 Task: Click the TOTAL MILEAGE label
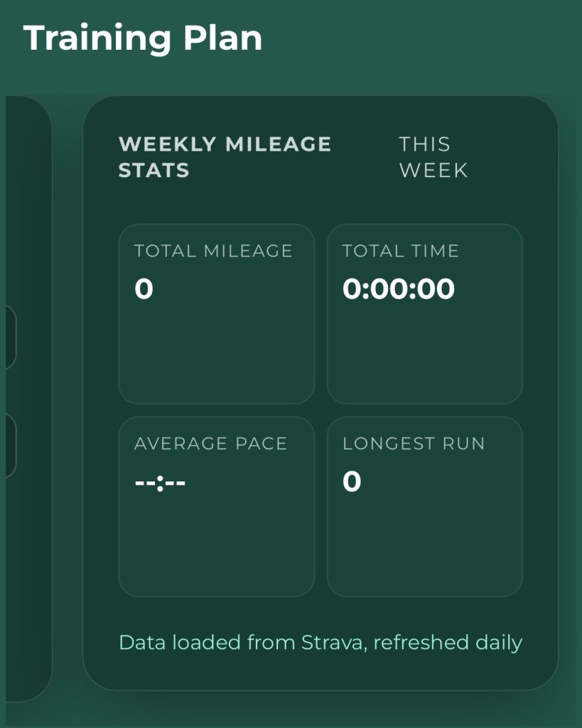[213, 251]
